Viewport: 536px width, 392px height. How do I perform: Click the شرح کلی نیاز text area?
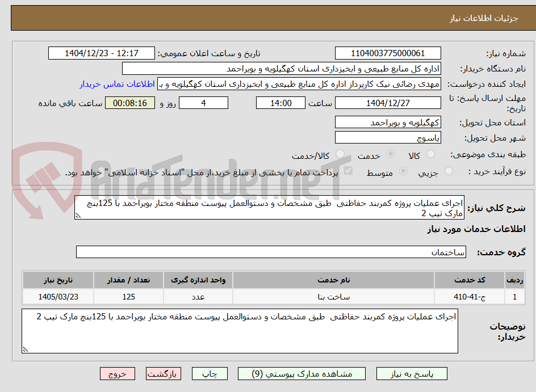tap(269, 208)
